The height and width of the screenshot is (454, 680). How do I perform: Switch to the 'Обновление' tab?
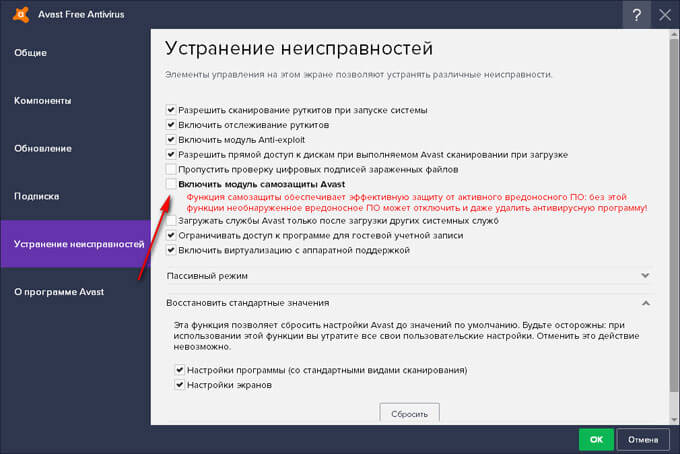(75, 148)
